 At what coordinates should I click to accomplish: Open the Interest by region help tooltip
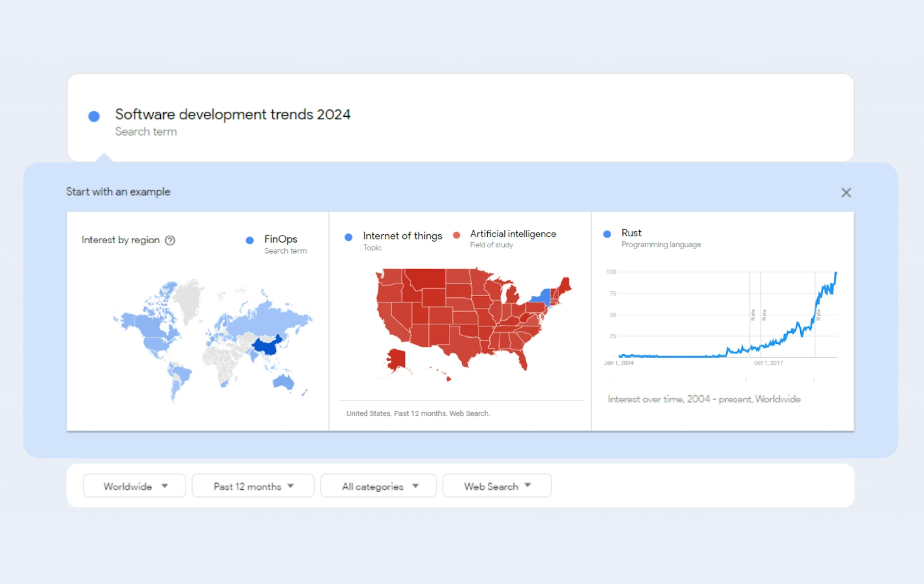[x=170, y=240]
